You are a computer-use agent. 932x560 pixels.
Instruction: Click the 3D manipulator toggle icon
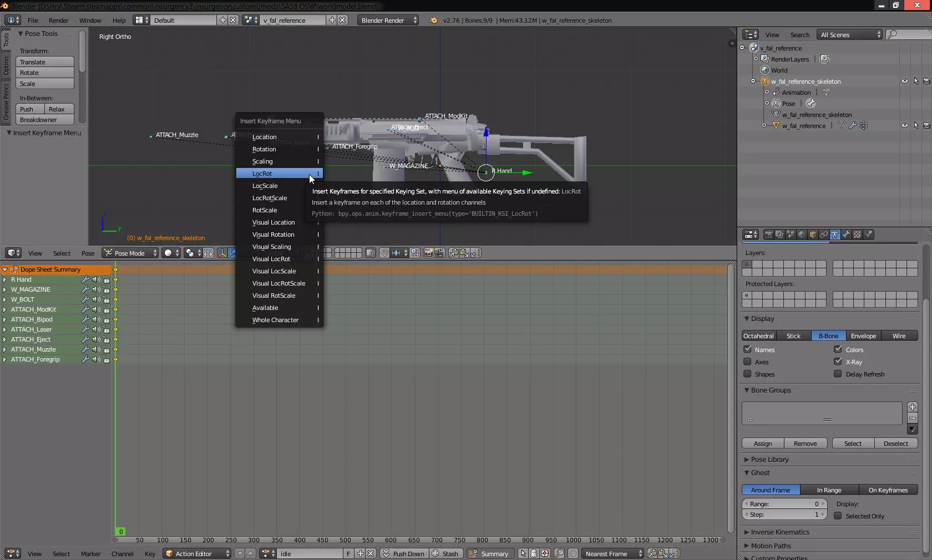[222, 253]
